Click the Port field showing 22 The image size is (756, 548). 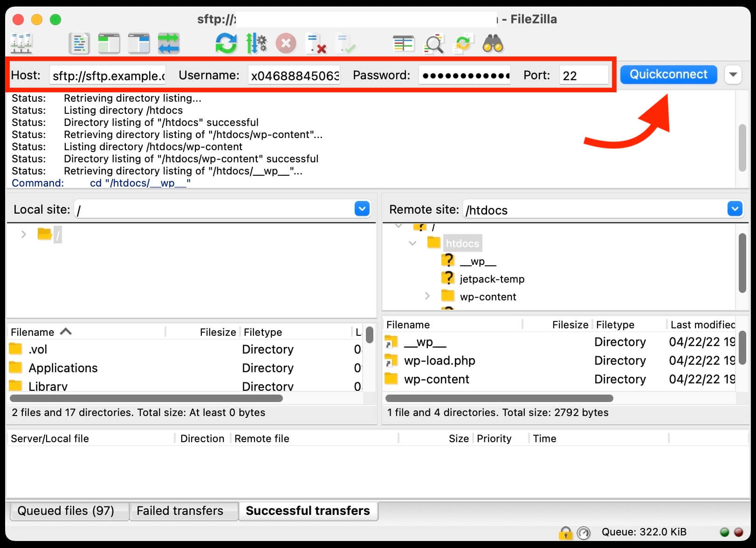point(584,75)
